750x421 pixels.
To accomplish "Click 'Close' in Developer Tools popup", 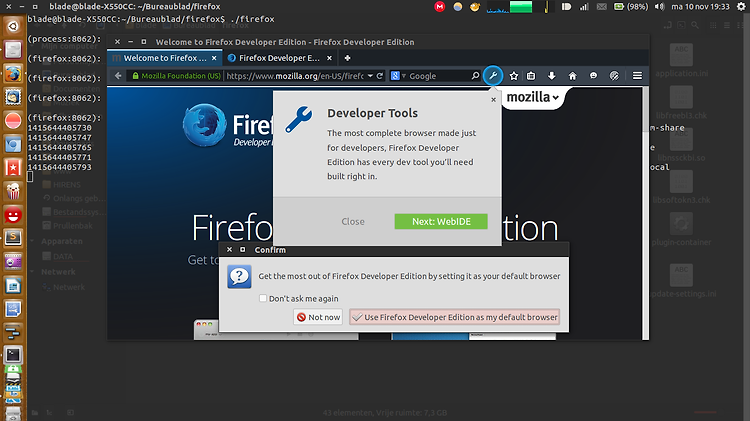I will pyautogui.click(x=353, y=222).
